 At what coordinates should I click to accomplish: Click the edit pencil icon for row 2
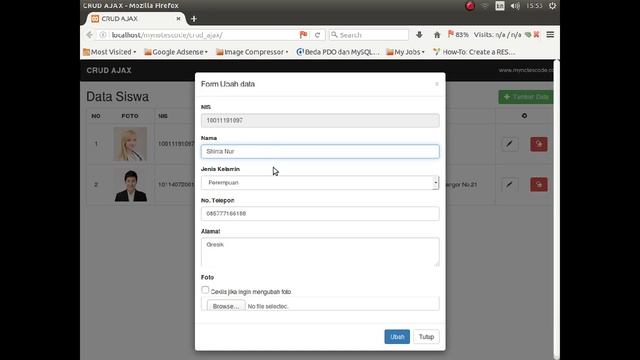coord(509,184)
